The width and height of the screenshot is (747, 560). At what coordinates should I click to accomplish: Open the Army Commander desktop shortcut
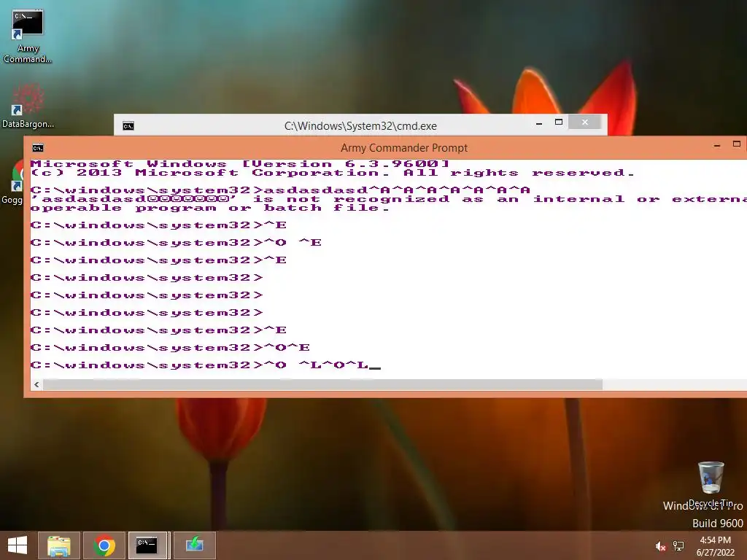(x=28, y=36)
